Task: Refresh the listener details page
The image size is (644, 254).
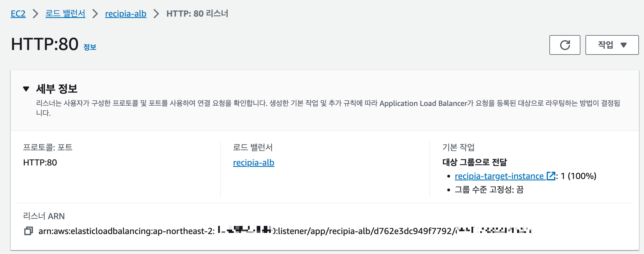Action: point(565,45)
